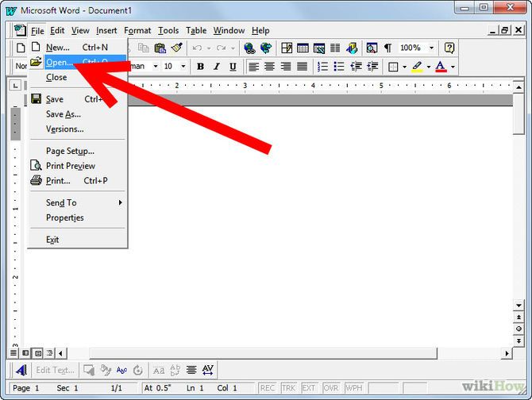This screenshot has height=400, width=532.
Task: Toggle Underline formatting
Action: click(x=233, y=67)
